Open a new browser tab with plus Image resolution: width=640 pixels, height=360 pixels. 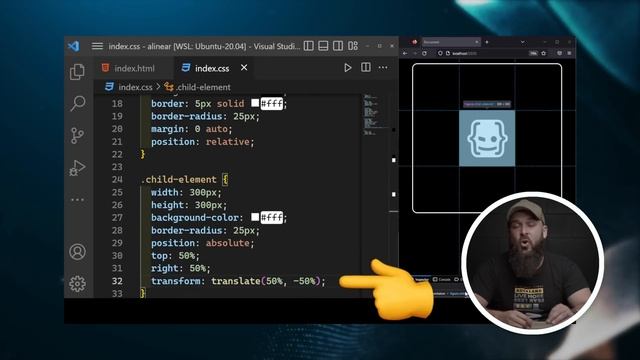[x=487, y=42]
